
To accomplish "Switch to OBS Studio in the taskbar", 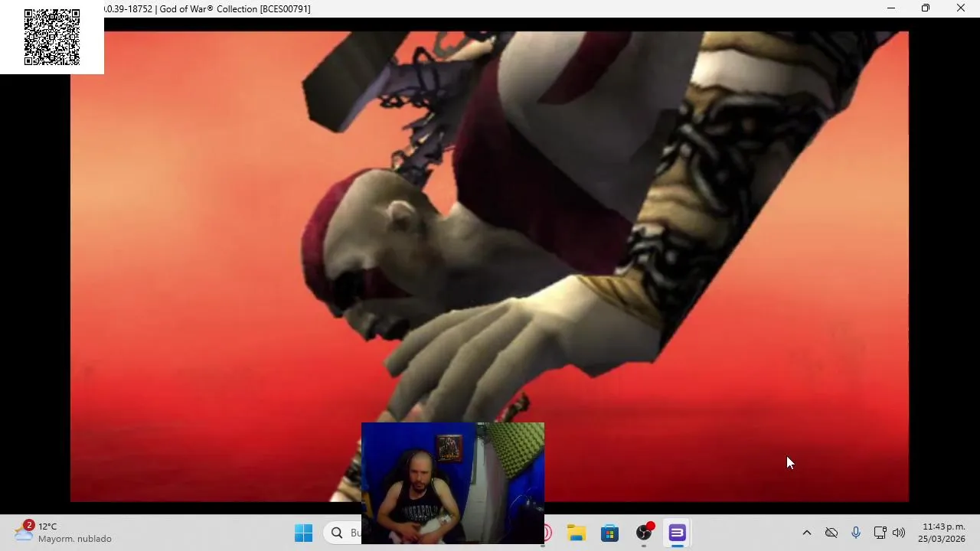I will coord(645,533).
